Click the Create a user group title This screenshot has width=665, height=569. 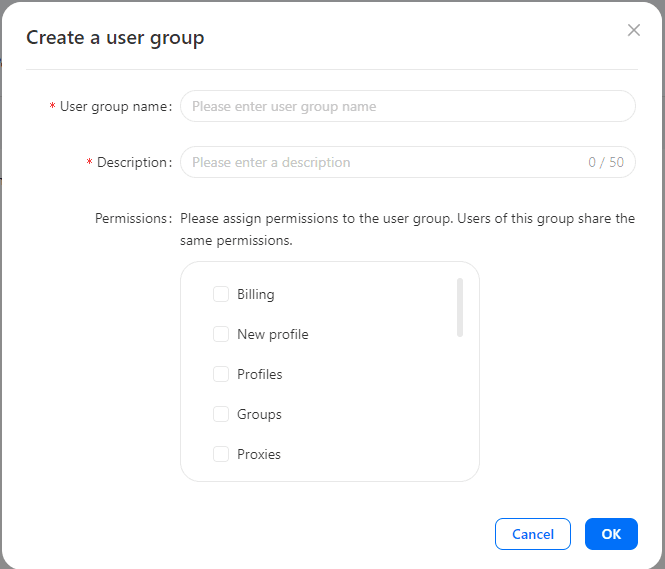point(115,38)
